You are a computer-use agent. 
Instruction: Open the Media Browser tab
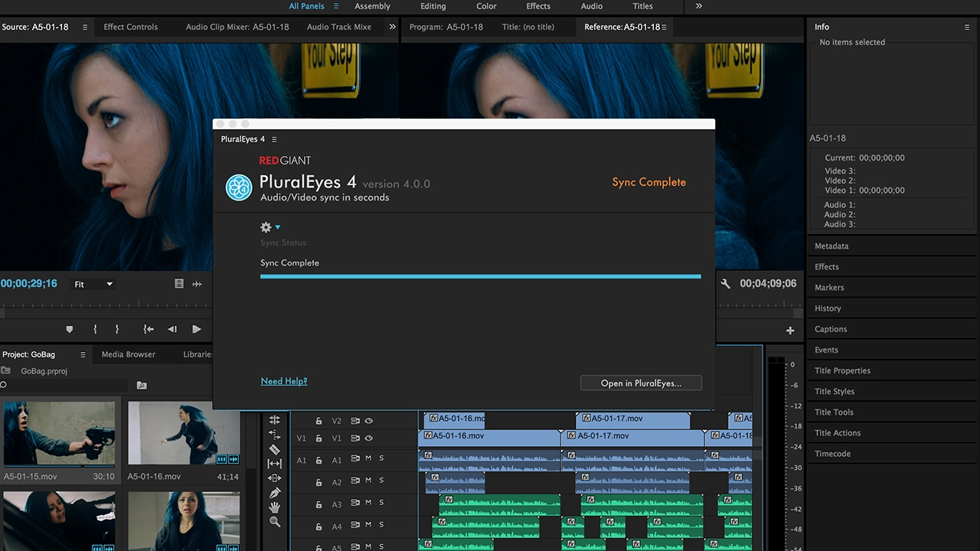pyautogui.click(x=128, y=354)
